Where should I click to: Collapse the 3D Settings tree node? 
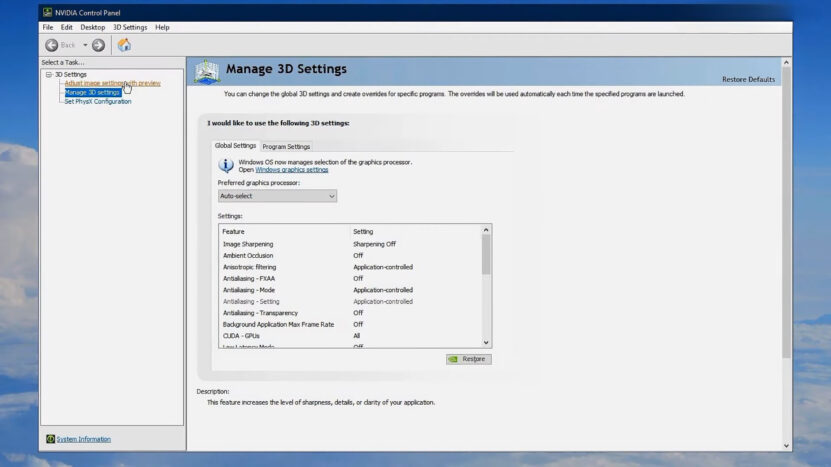click(49, 75)
